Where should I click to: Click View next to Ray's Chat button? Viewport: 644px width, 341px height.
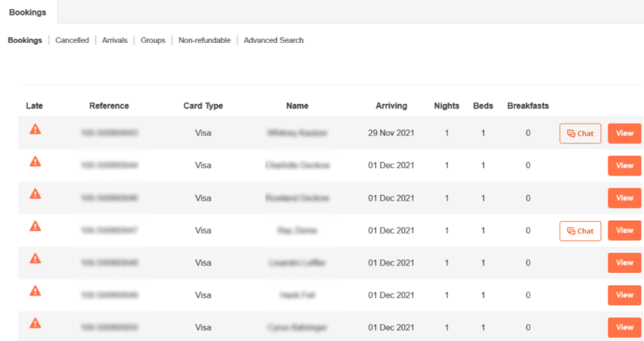[x=624, y=231]
